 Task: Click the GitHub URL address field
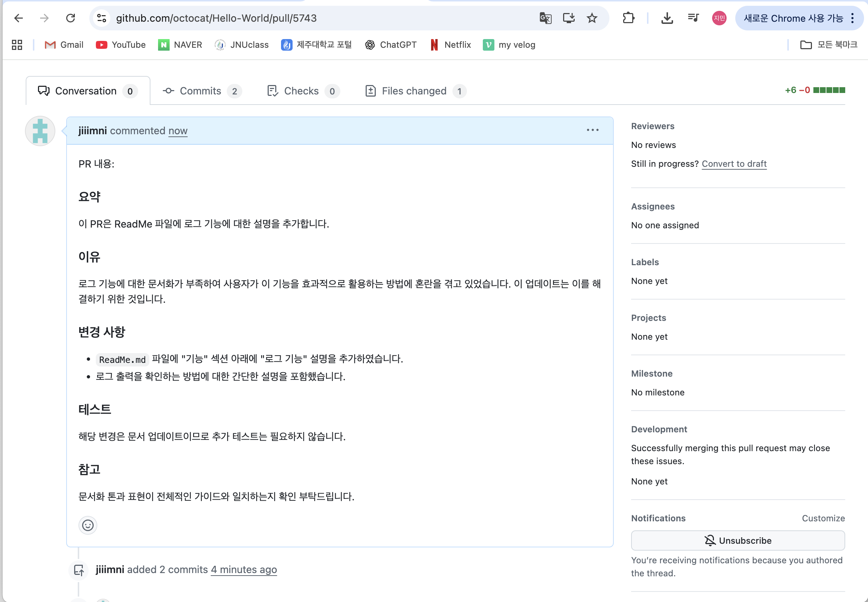(x=216, y=18)
